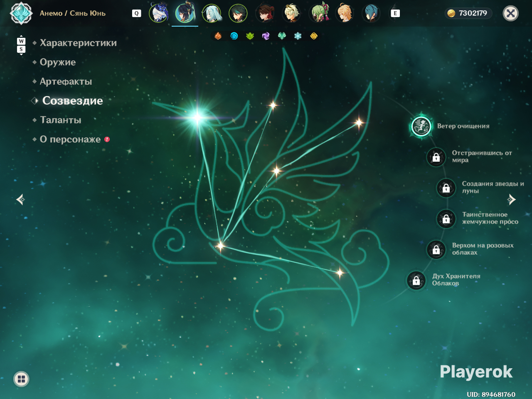This screenshot has width=532, height=399.
Task: Close the character screen
Action: click(x=511, y=13)
